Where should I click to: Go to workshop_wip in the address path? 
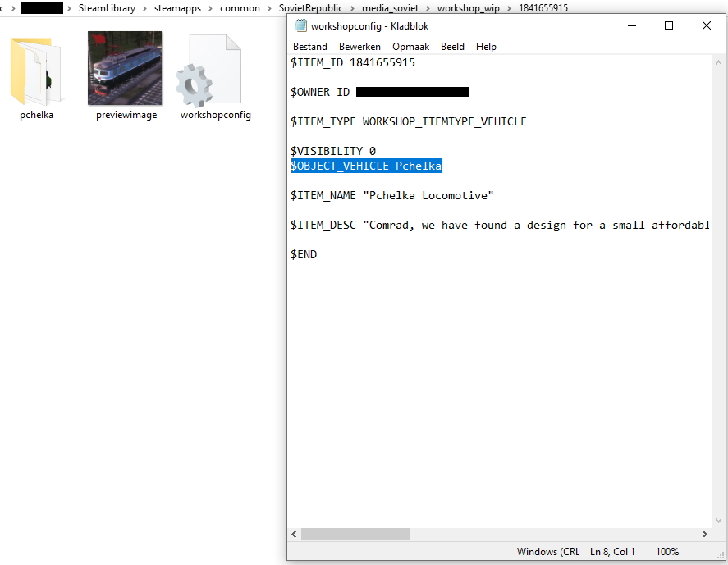[x=468, y=8]
